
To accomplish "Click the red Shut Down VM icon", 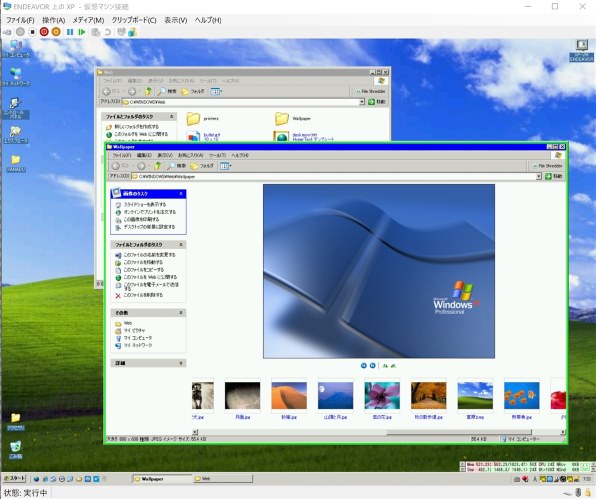I will tap(44, 32).
